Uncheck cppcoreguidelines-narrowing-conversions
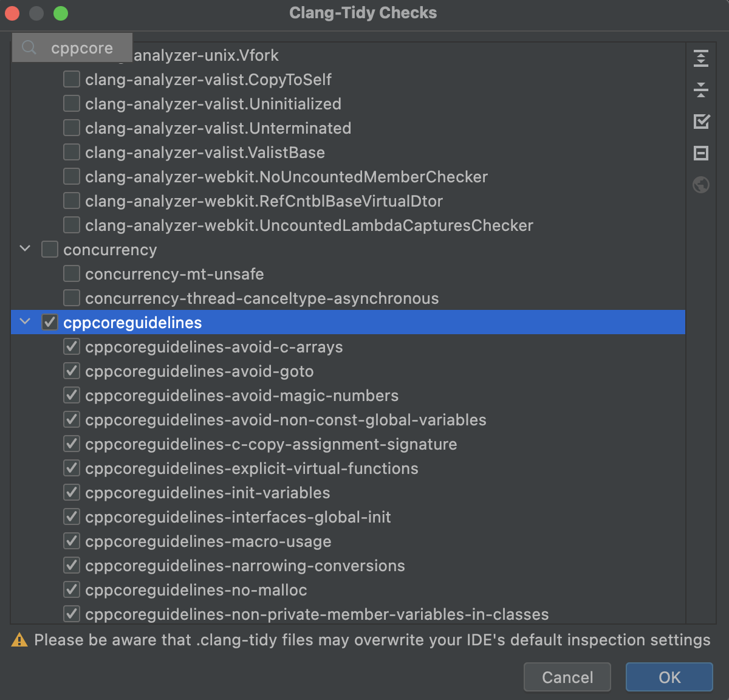The height and width of the screenshot is (700, 729). pos(72,565)
